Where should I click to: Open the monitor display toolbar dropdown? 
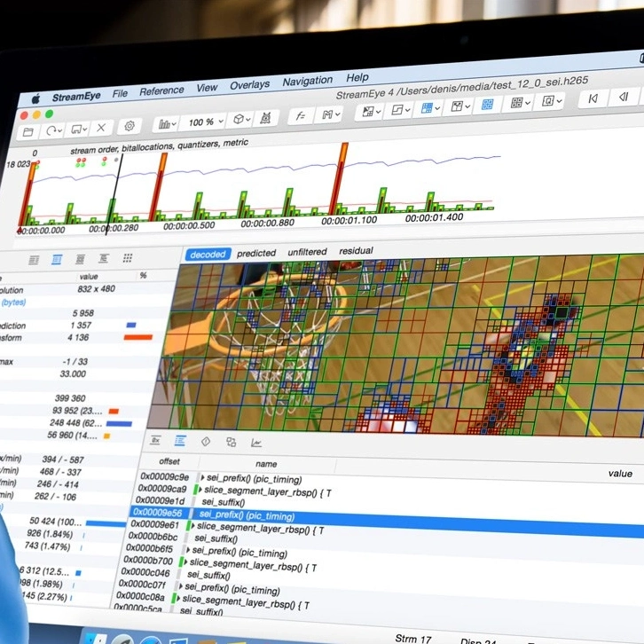79,129
